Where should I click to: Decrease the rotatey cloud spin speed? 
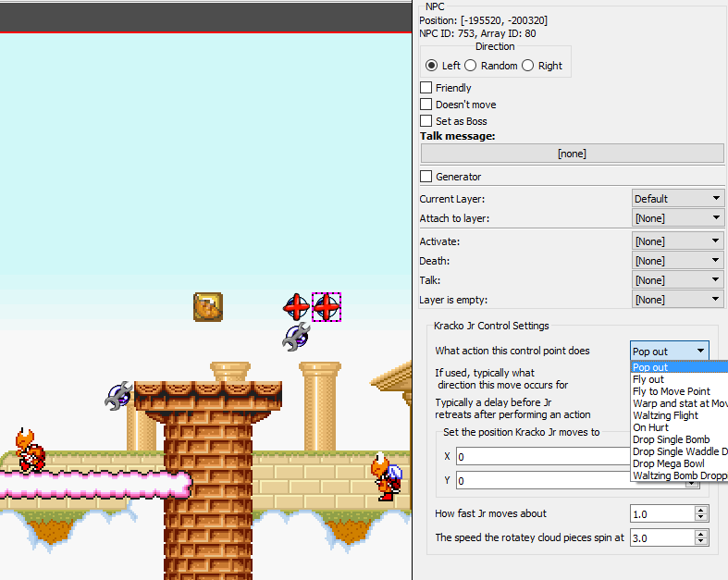[x=701, y=542]
